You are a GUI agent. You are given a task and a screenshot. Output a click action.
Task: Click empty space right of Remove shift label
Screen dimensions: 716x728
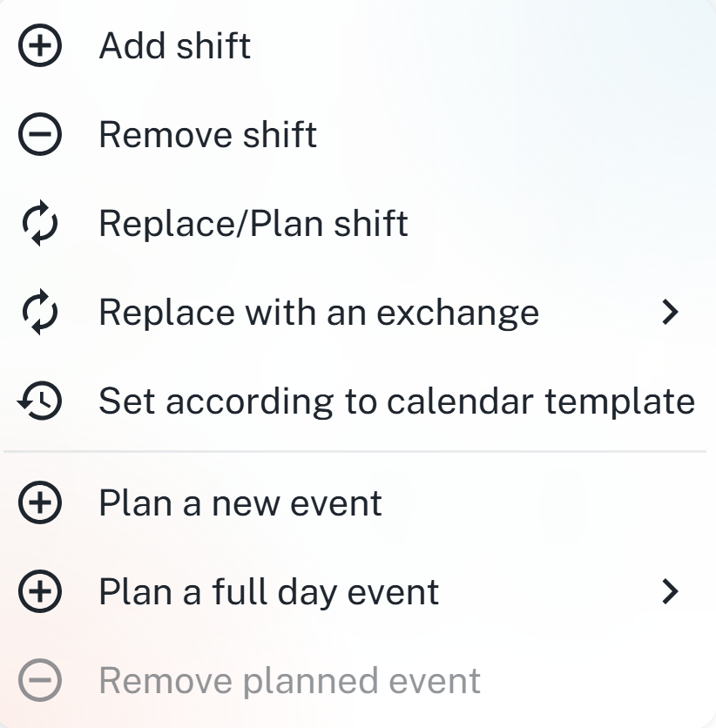(x=523, y=135)
